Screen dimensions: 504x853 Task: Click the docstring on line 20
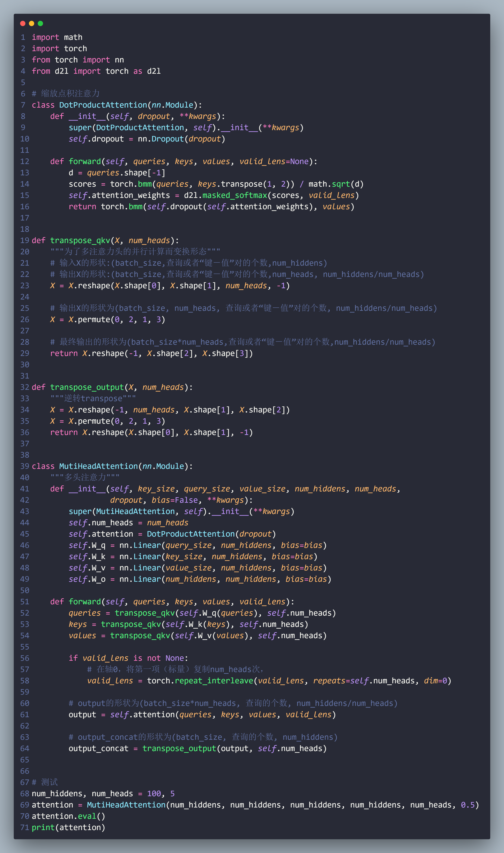(x=135, y=251)
